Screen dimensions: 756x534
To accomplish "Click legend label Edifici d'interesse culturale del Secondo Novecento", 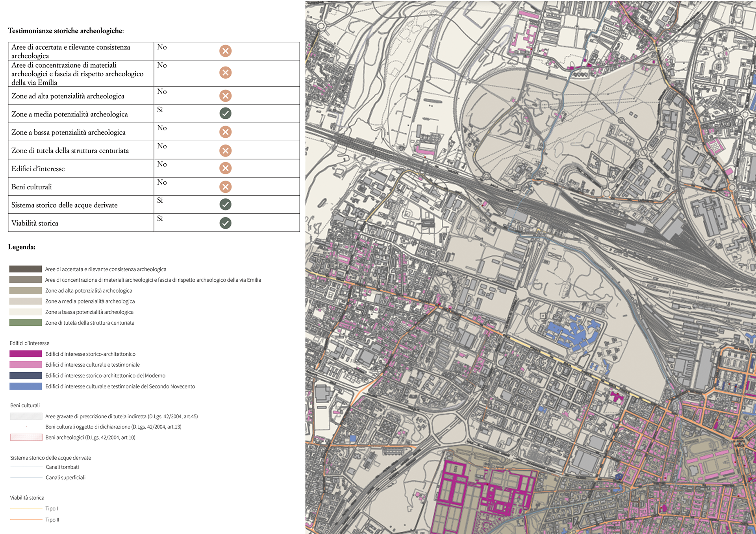I will pyautogui.click(x=120, y=386).
